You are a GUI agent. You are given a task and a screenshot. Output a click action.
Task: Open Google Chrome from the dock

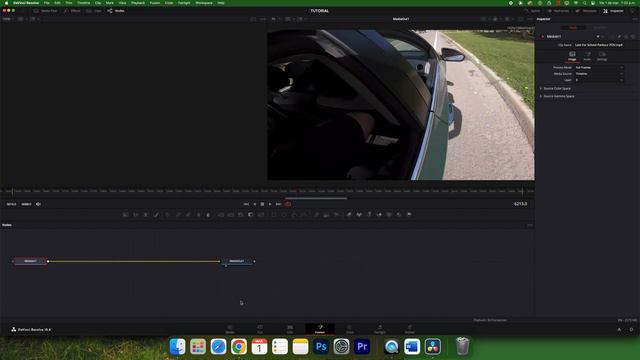coord(239,347)
